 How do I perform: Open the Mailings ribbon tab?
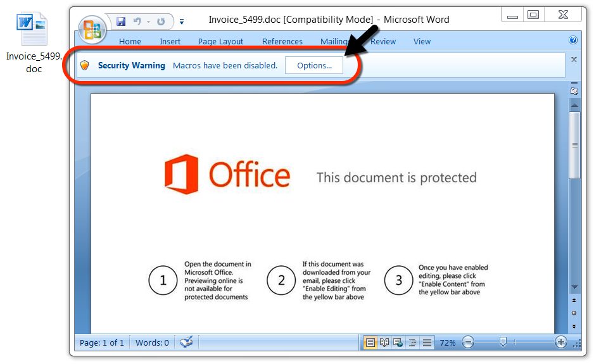click(334, 41)
